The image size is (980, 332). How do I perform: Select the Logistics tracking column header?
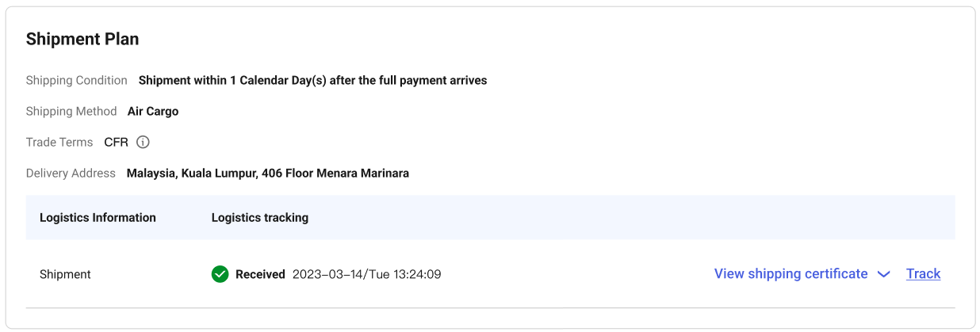pyautogui.click(x=259, y=217)
